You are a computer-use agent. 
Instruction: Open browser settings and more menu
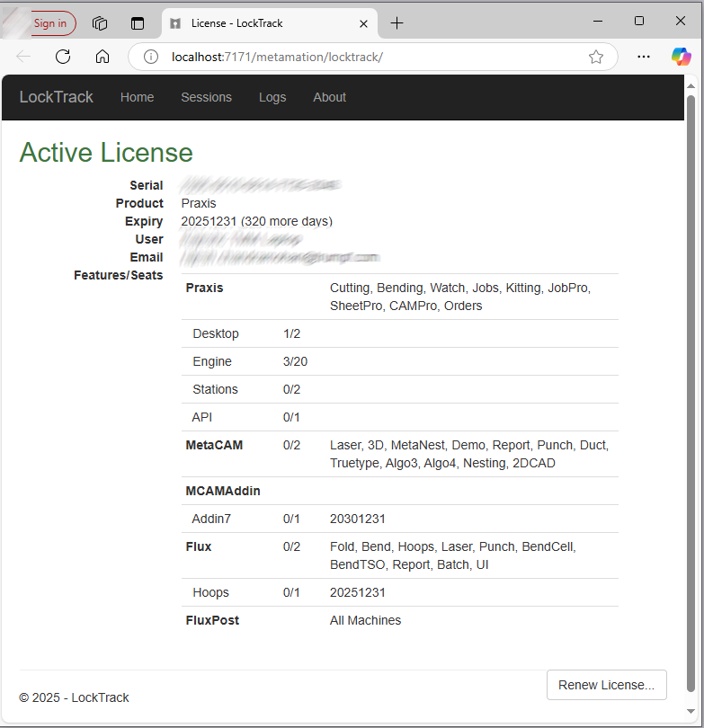coord(644,57)
